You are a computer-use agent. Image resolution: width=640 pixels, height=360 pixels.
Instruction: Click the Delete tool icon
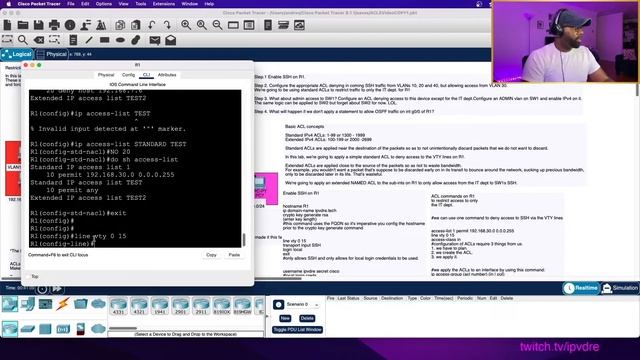[39, 40]
